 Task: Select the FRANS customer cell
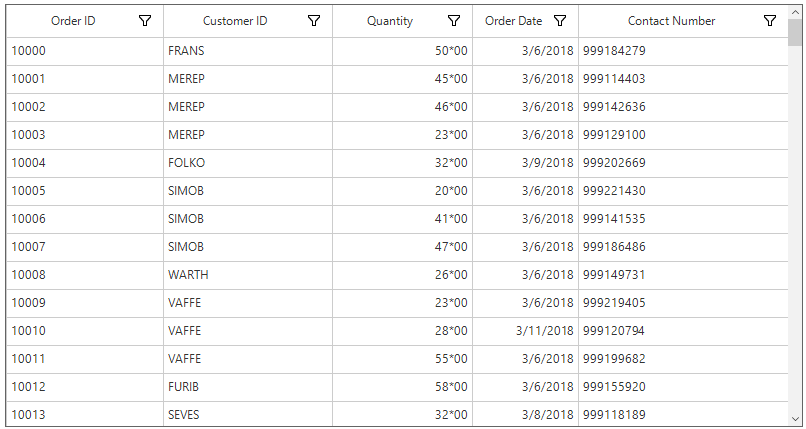click(248, 51)
